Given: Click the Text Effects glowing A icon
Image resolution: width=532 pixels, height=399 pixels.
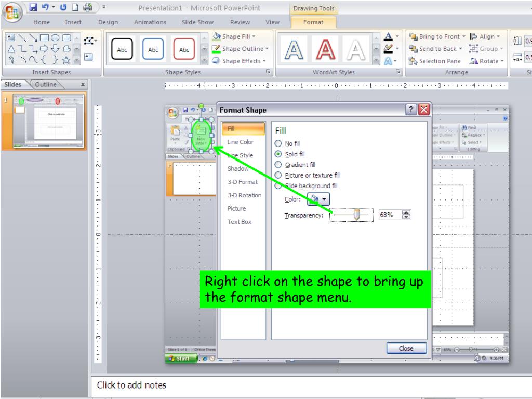Looking at the screenshot, I should 388,61.
